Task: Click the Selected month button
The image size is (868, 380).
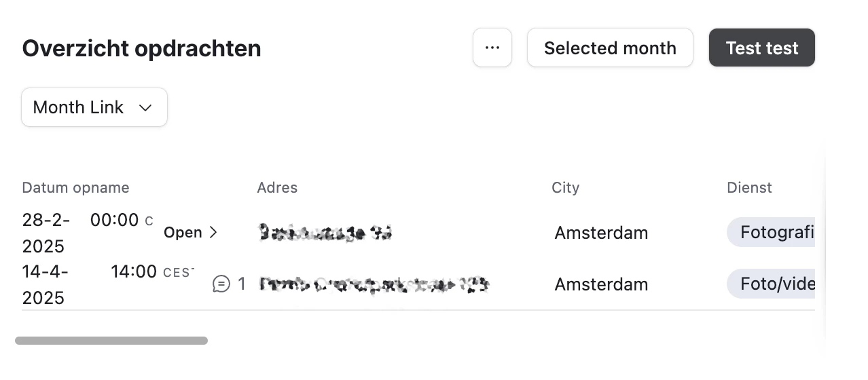Action: 610,47
